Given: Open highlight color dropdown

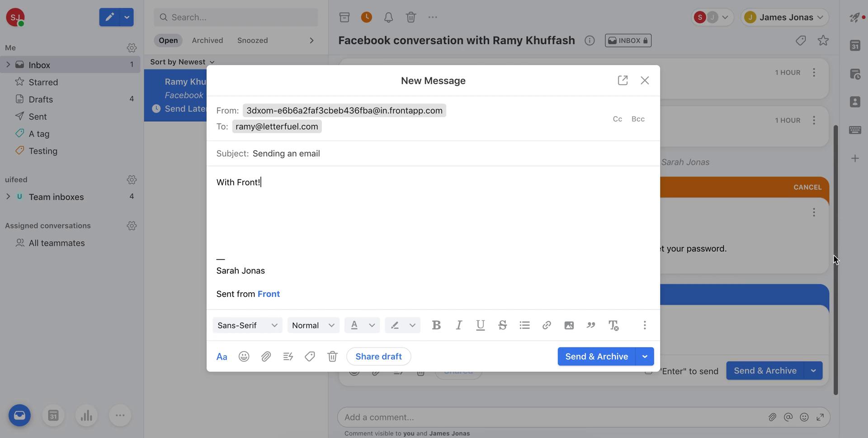Looking at the screenshot, I should click(x=402, y=325).
